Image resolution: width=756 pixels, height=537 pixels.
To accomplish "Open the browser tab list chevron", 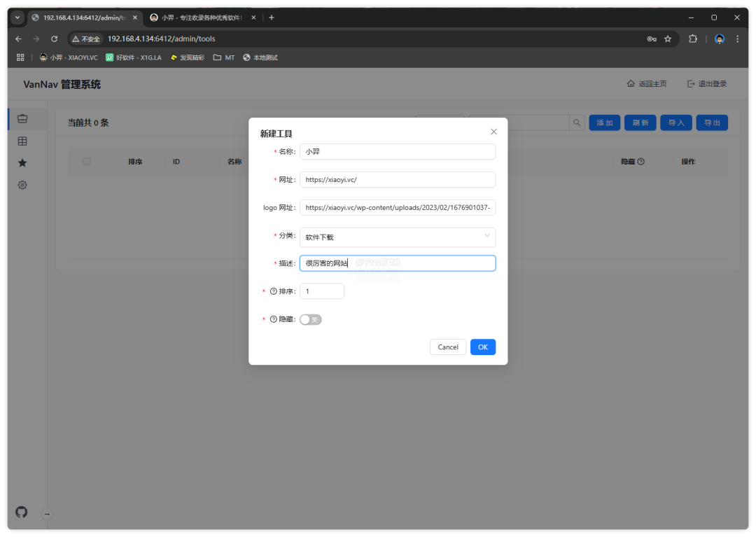I will 17,18.
